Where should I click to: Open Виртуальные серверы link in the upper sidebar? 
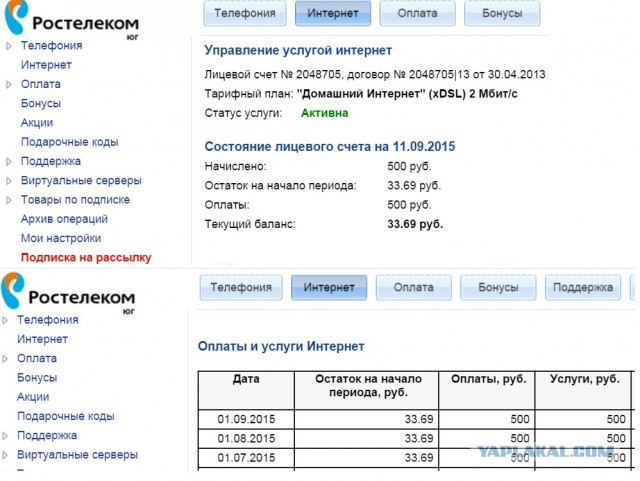81,180
